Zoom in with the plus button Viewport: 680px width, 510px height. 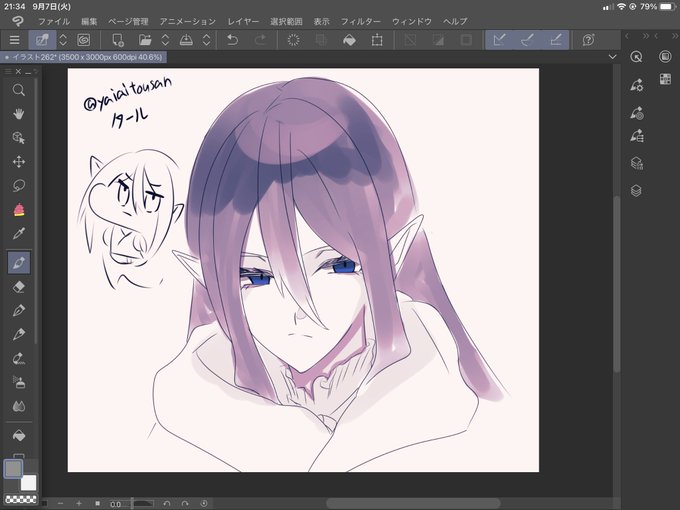(x=79, y=503)
